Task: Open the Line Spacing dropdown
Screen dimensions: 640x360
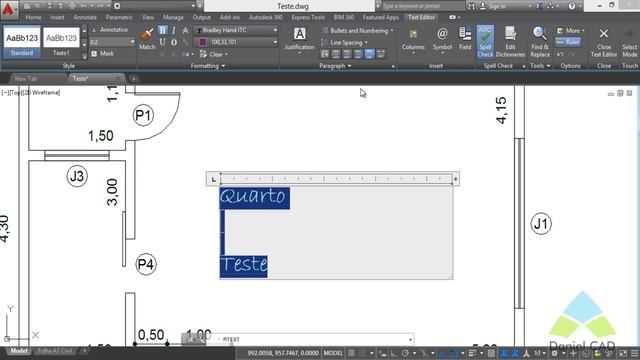Action: point(345,42)
